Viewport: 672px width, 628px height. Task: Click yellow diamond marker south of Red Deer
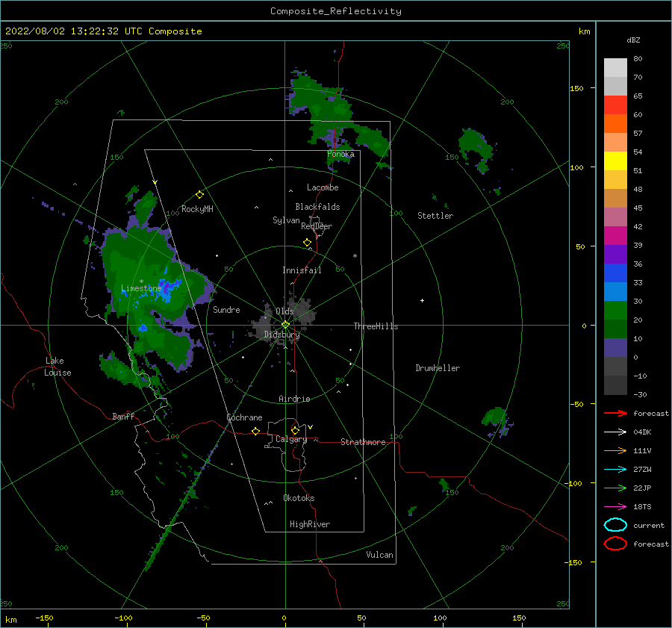pos(307,243)
